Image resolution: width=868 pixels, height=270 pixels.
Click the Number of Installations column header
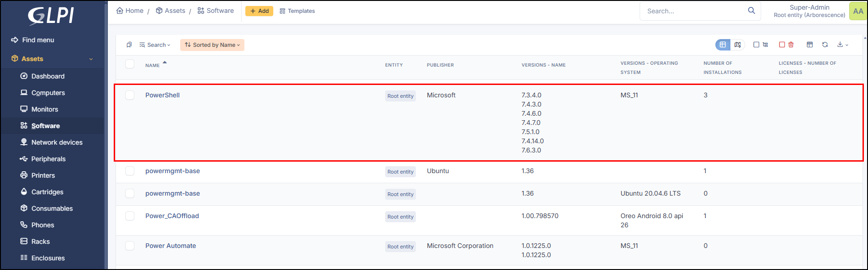pos(723,67)
